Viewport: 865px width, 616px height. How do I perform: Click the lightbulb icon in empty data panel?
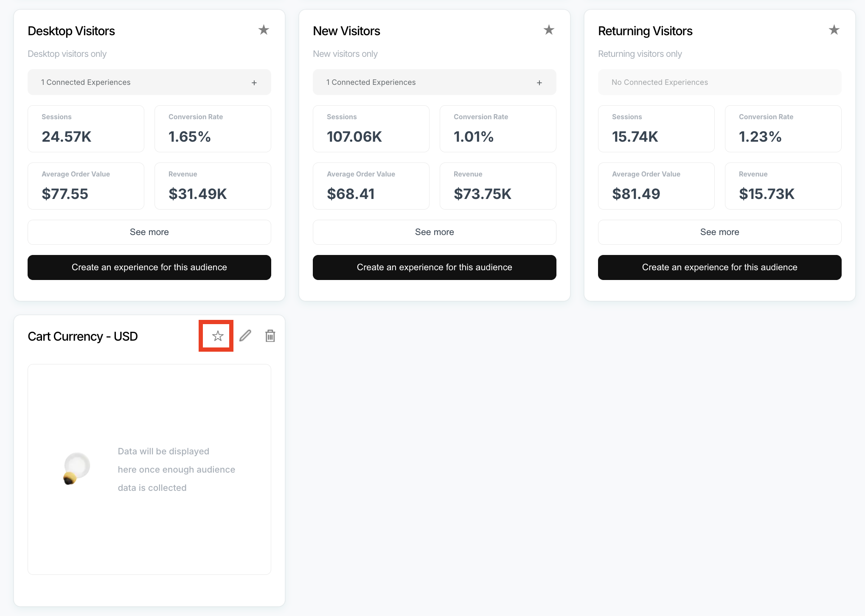[76, 468]
